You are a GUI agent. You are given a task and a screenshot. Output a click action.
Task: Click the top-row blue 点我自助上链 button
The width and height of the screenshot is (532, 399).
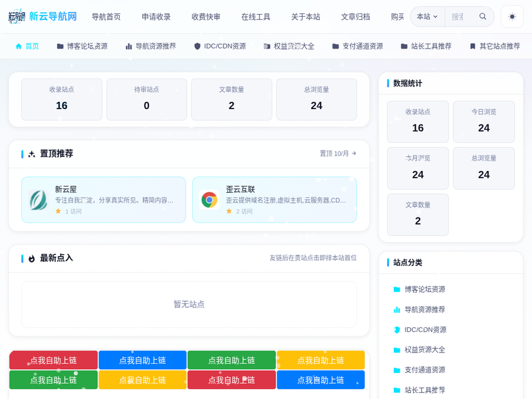[x=142, y=360]
